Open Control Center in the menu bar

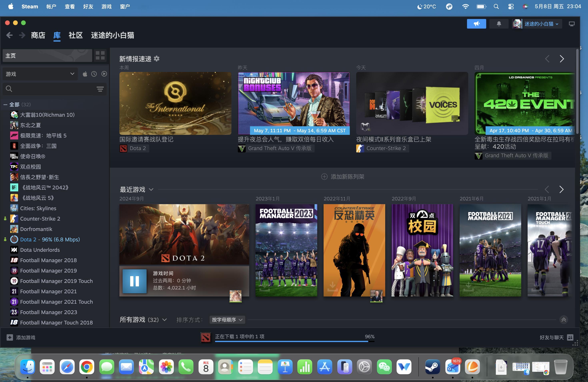point(511,6)
